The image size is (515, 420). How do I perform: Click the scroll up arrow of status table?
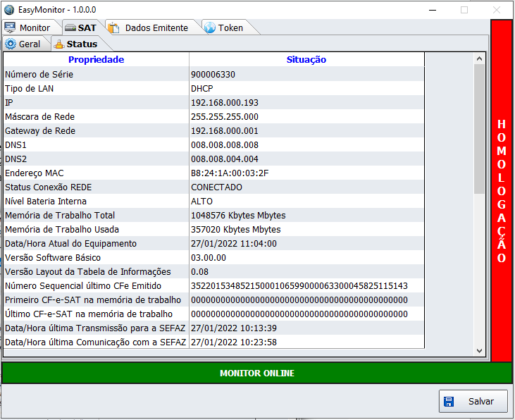coord(479,57)
